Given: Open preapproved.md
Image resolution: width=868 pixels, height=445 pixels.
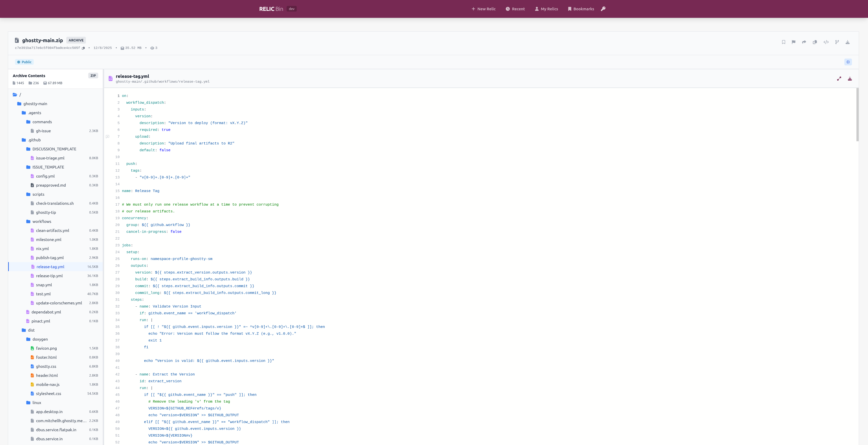Looking at the screenshot, I should point(55,185).
